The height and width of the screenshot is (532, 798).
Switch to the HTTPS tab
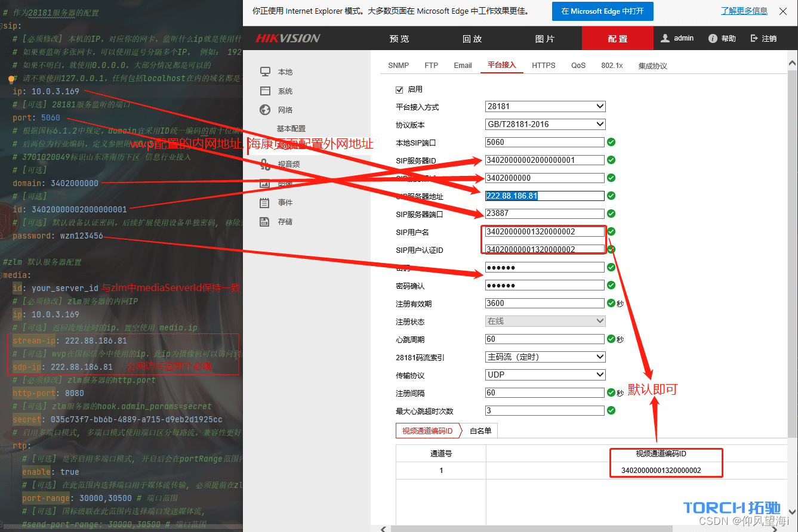click(543, 66)
